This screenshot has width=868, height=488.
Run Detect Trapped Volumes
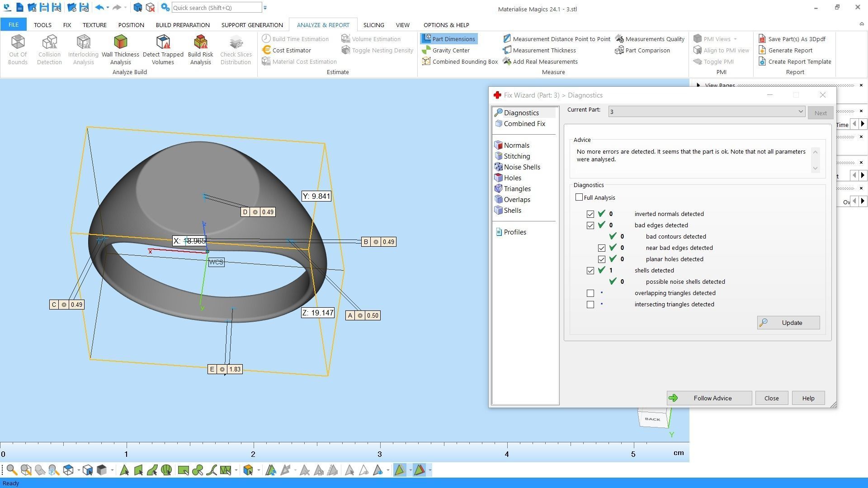163,49
